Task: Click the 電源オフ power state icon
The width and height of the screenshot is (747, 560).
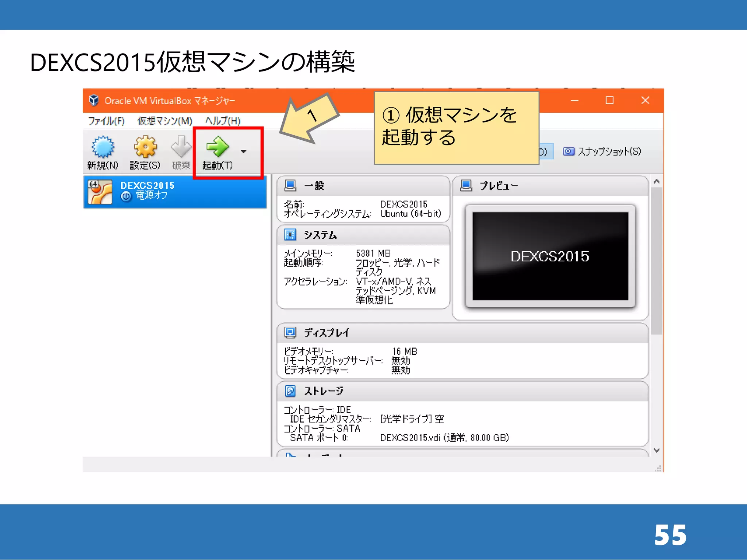Action: pos(126,197)
